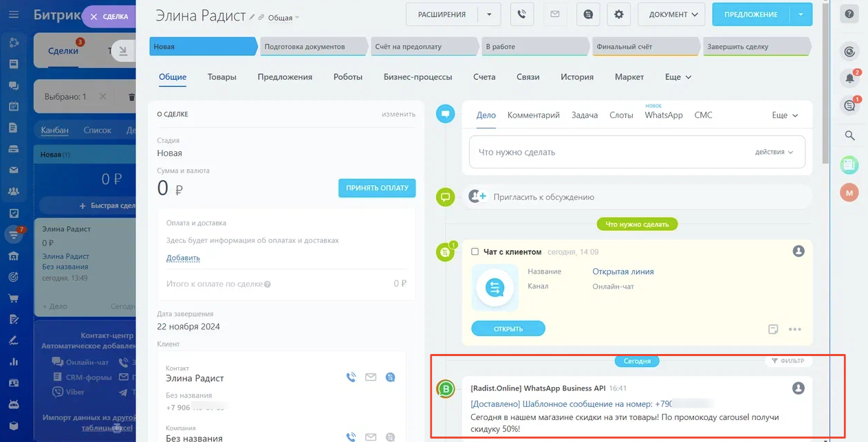868x442 pixels.
Task: Click three dots menu on chat card
Action: pyautogui.click(x=794, y=329)
